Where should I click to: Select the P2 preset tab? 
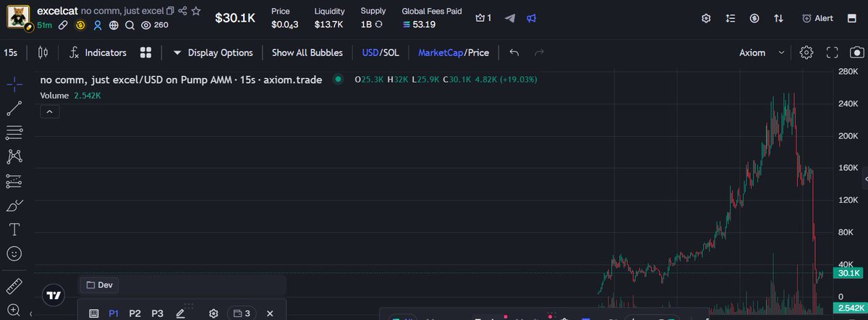pyautogui.click(x=135, y=313)
